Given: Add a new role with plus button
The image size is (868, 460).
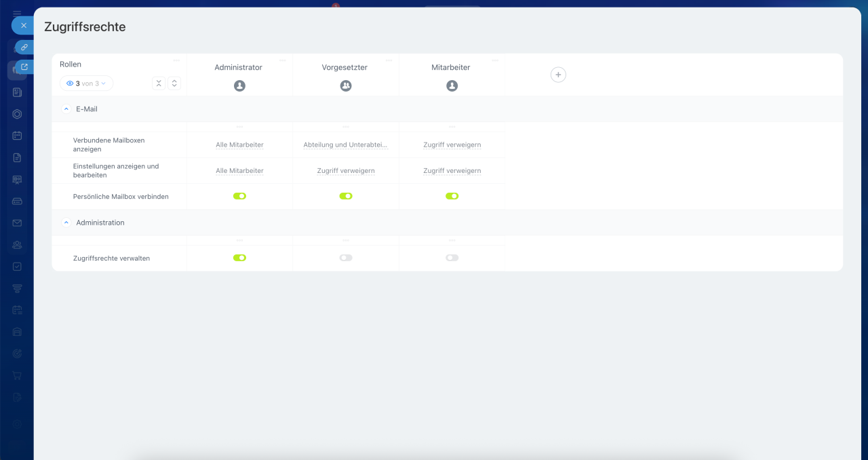Looking at the screenshot, I should pyautogui.click(x=558, y=75).
